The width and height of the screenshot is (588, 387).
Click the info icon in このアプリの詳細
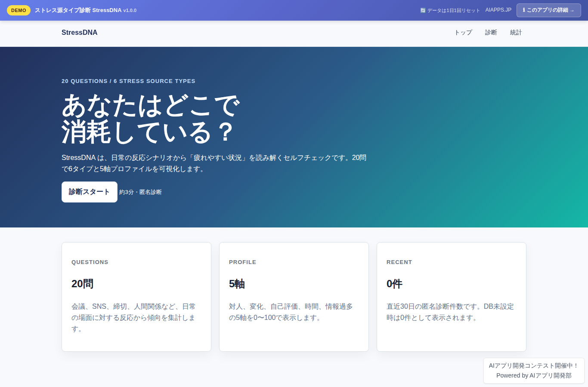coord(524,10)
